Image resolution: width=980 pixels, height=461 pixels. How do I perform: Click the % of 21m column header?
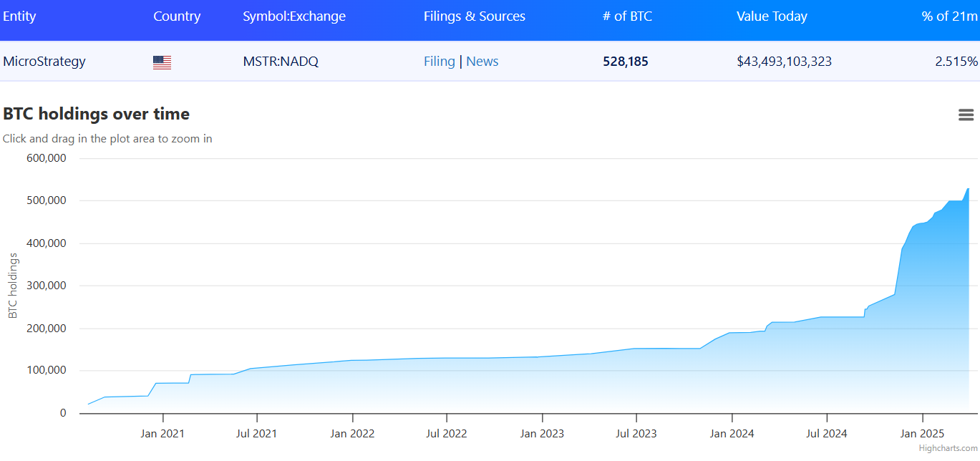pos(949,16)
